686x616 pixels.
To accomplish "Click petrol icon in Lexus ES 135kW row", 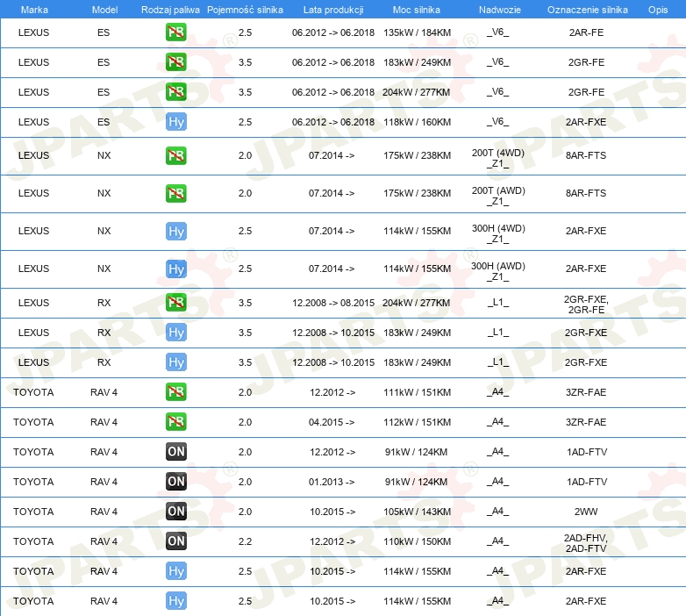I will [175, 32].
